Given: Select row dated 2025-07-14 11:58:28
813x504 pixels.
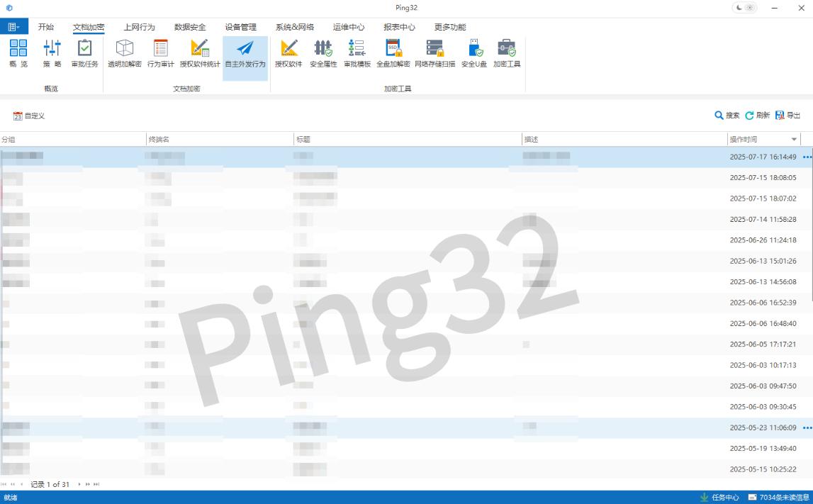Looking at the screenshot, I should coord(407,219).
